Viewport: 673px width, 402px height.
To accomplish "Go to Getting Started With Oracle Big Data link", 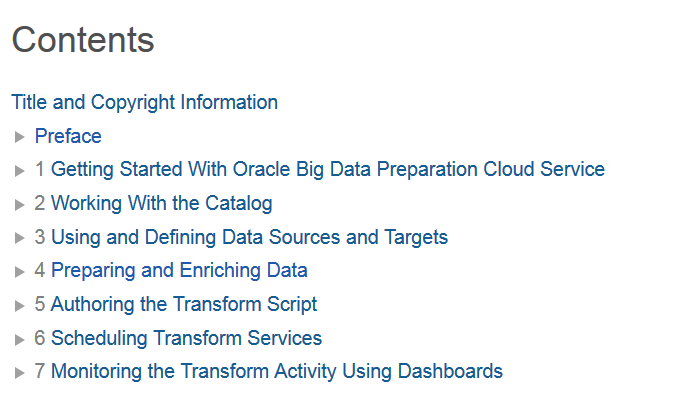I will [327, 170].
